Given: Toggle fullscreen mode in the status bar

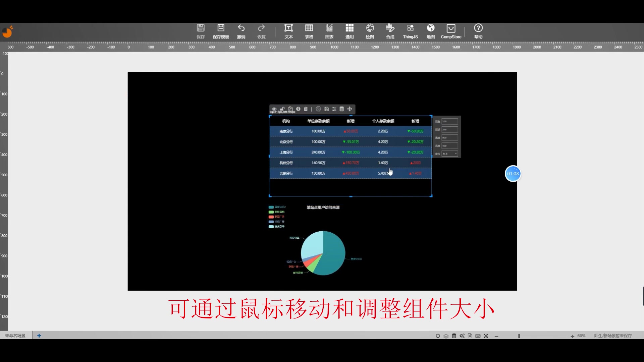Looking at the screenshot, I should tap(486, 336).
